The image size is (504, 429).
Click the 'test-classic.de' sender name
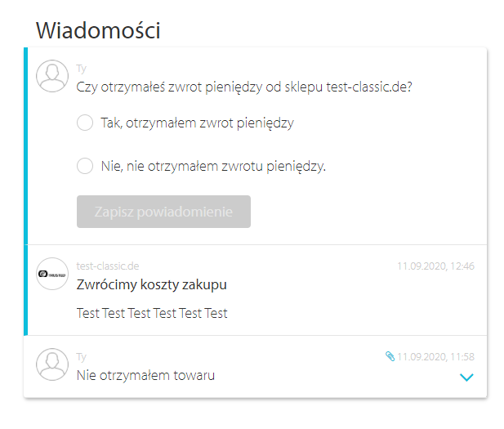click(108, 266)
